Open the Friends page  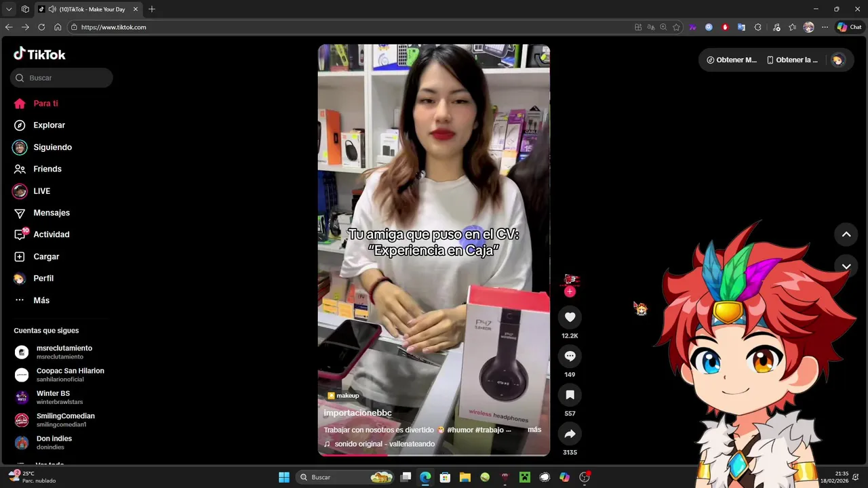[x=38, y=169]
